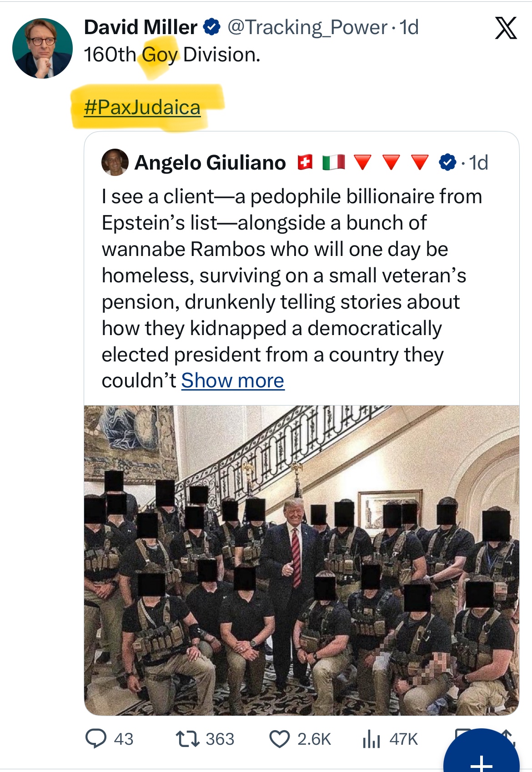Click the quoted post's 1d timestamp
The height and width of the screenshot is (772, 532).
478,162
